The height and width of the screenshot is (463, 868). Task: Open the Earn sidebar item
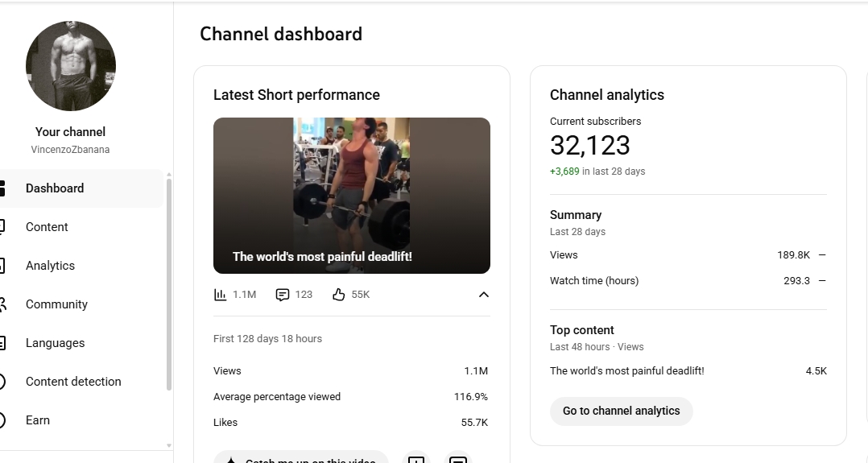point(82,420)
